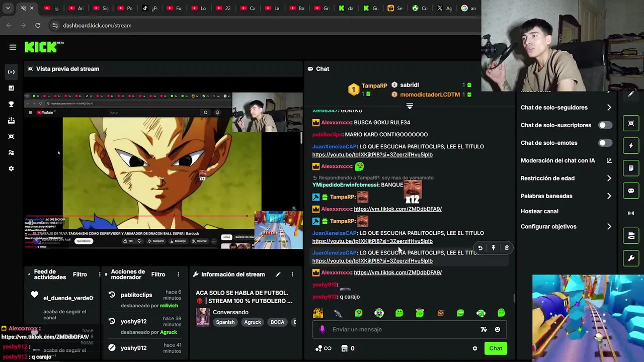This screenshot has height=362, width=644.
Task: Click the lightning bolt quick actions icon
Action: click(x=631, y=146)
